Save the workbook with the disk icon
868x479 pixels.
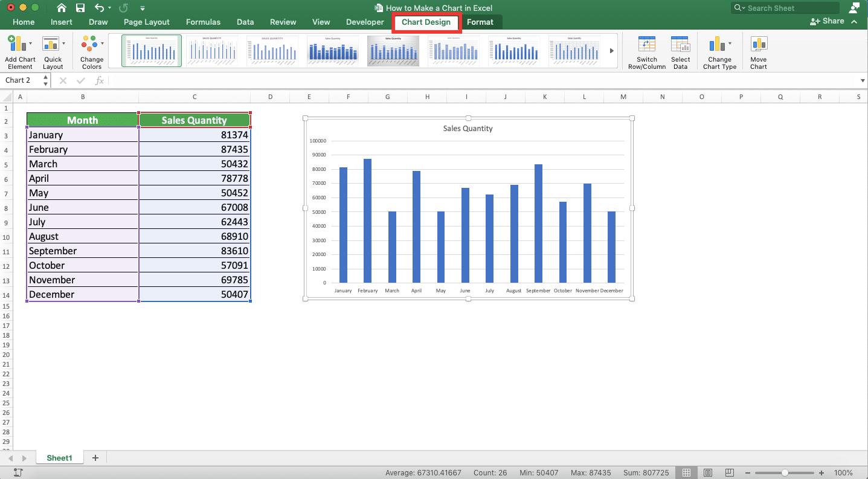click(80, 8)
